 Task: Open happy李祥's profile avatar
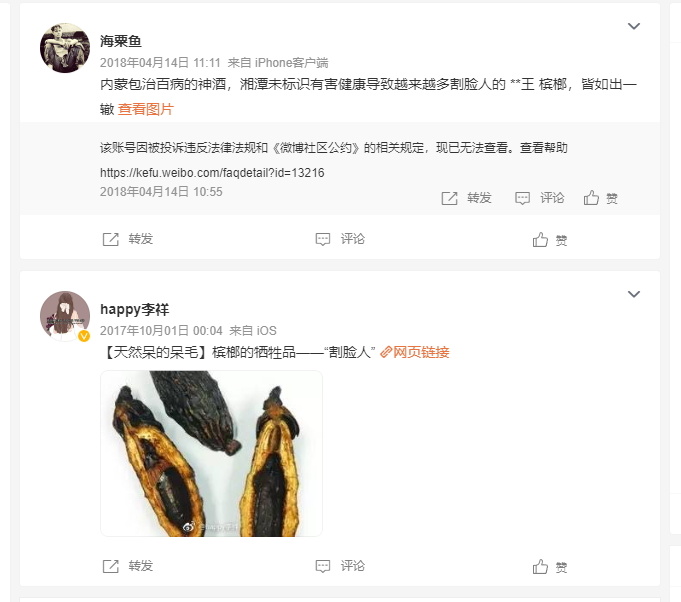pyautogui.click(x=65, y=316)
